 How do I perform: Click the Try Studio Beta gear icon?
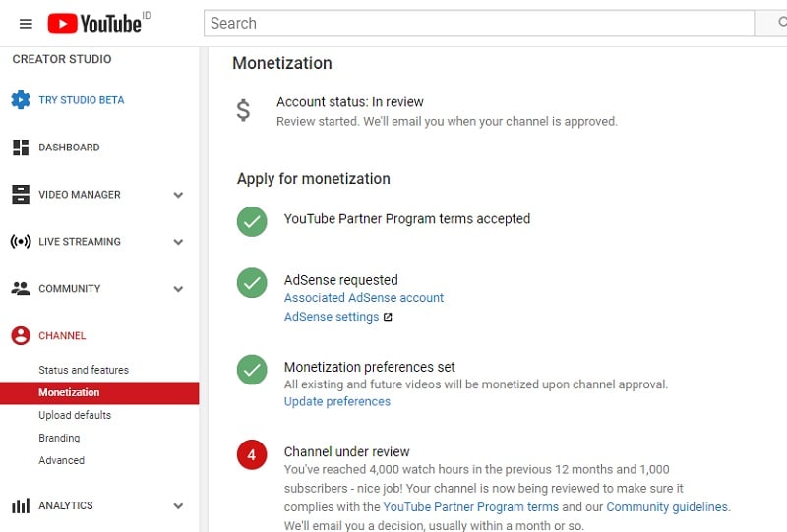pos(21,100)
